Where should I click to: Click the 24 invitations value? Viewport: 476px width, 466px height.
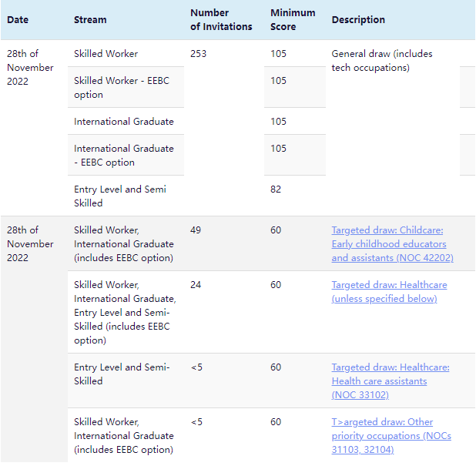196,285
